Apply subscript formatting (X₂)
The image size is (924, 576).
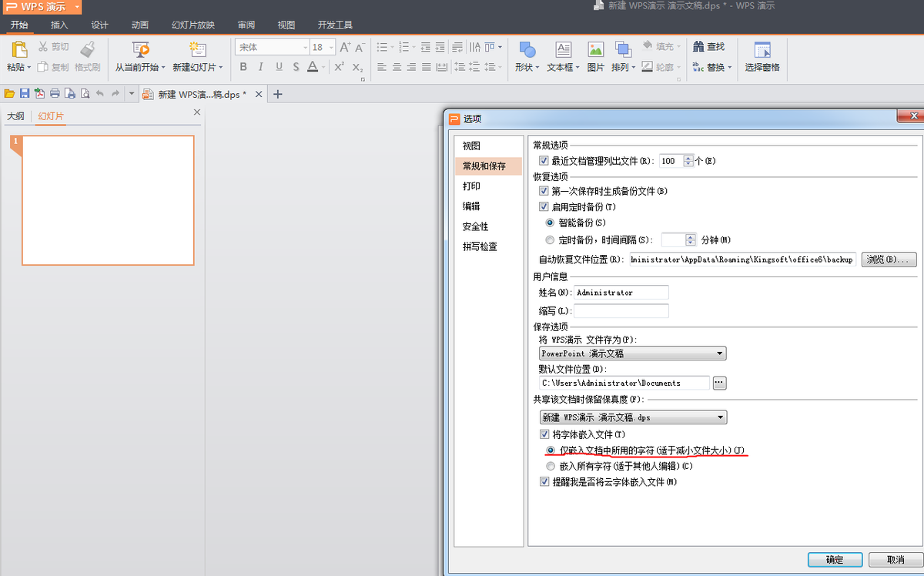tap(357, 67)
